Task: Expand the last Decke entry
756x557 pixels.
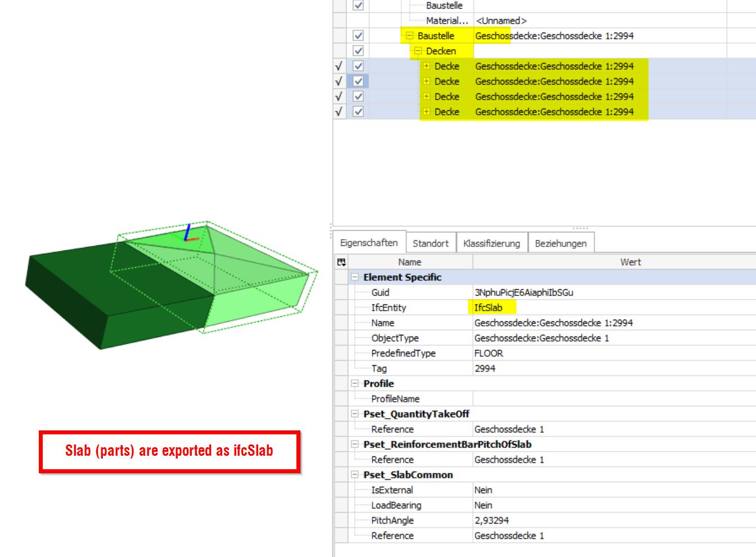Action: coord(427,111)
